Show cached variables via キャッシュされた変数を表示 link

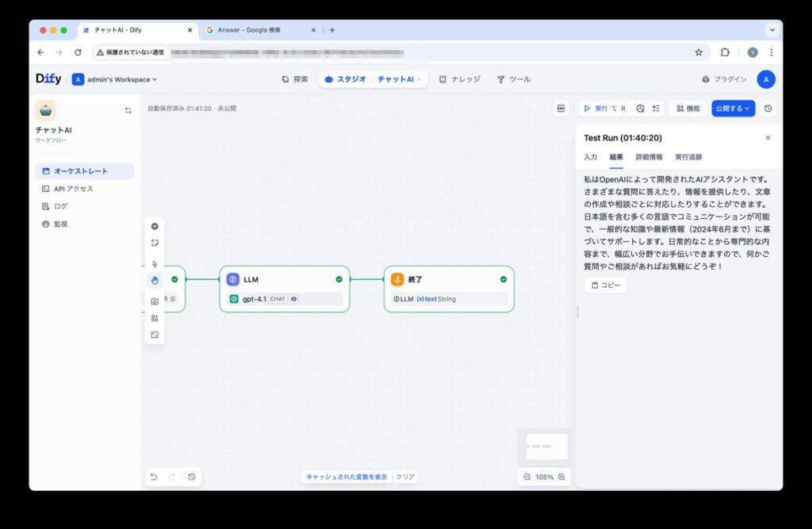pos(347,477)
